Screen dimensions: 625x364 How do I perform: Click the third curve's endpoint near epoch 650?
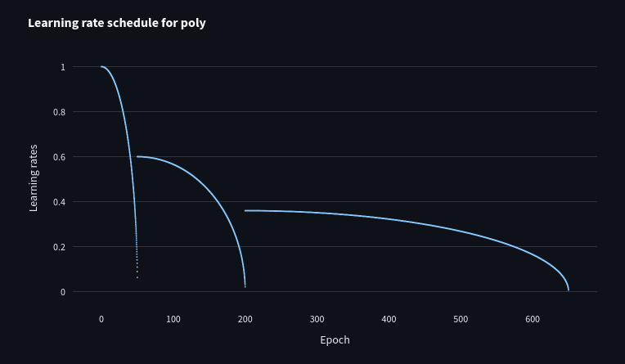click(568, 288)
